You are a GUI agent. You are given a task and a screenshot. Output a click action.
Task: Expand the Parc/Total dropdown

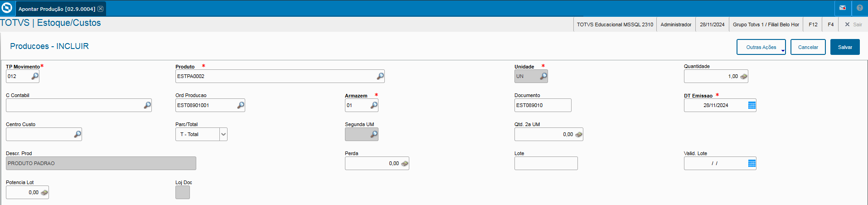(223, 134)
